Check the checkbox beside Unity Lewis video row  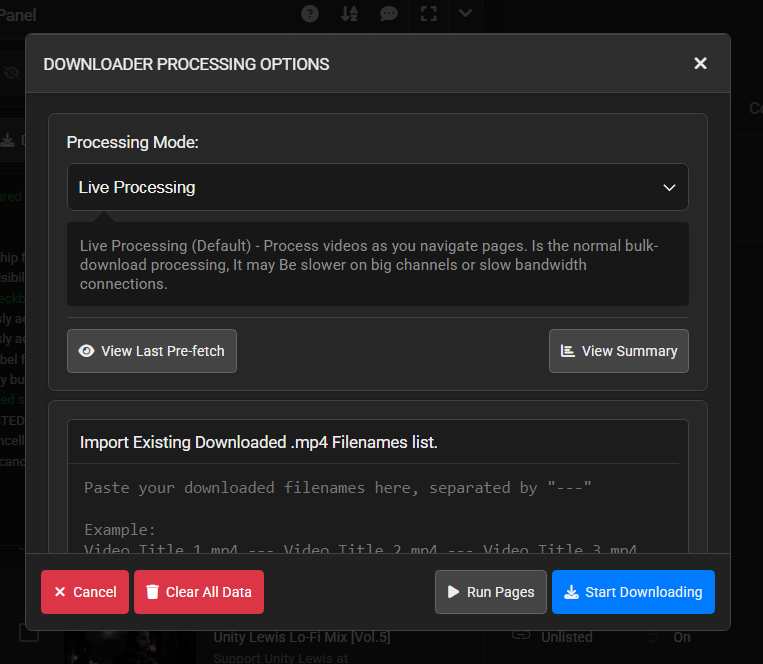29,634
